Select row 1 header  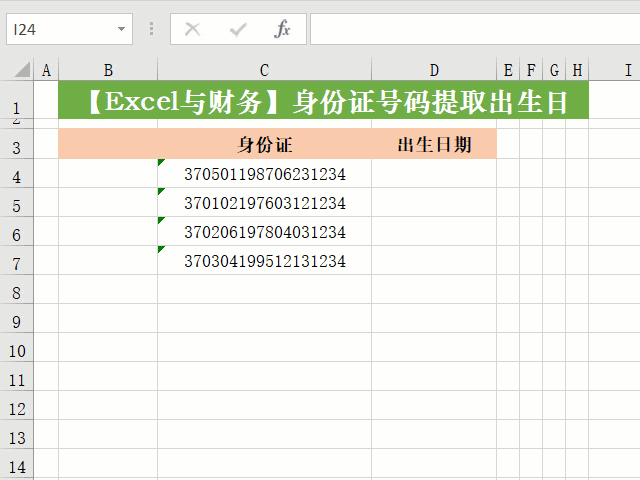click(x=16, y=100)
